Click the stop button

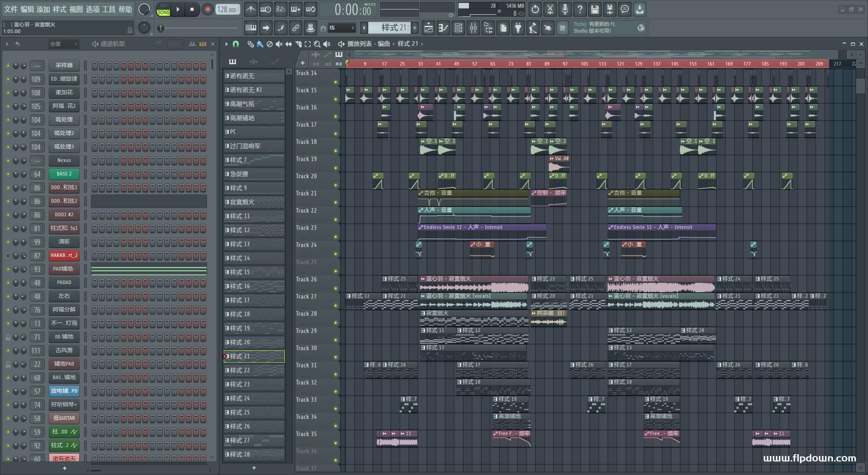192,9
